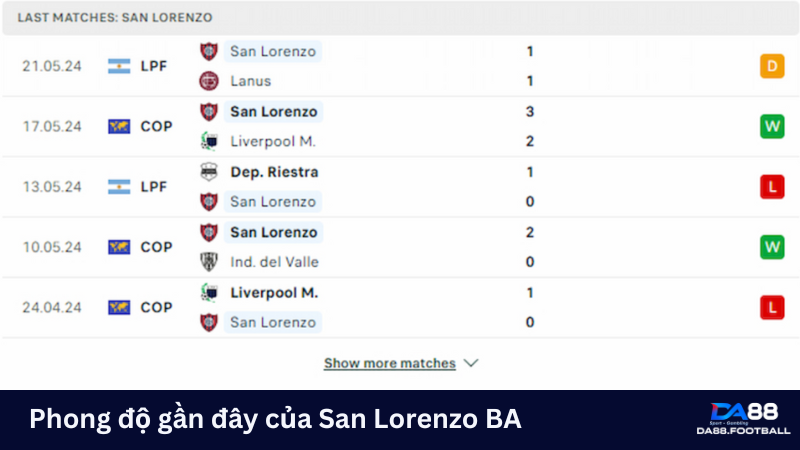Click the Ind. del Valle team crest
The image size is (800, 450).
[209, 262]
